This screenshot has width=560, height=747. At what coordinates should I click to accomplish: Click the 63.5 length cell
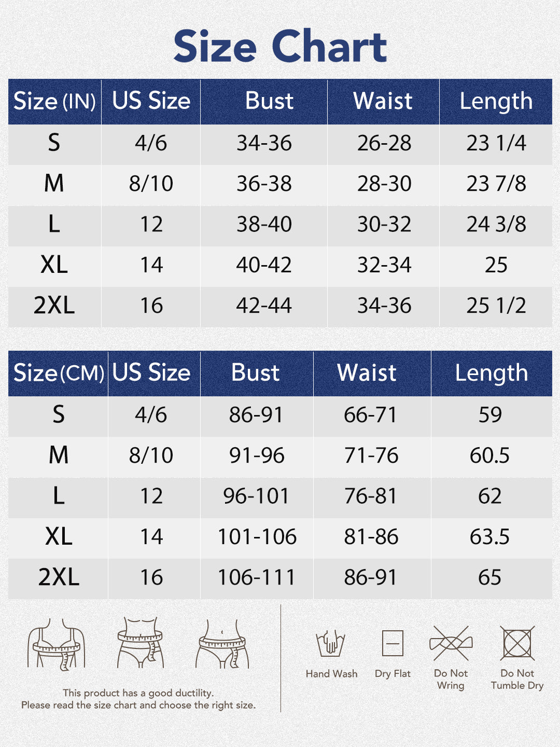[489, 537]
